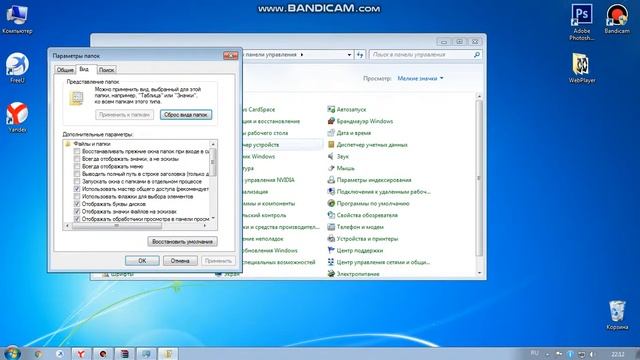Open Телефон и модем icon
Viewport: 640px width, 360px height.
[x=331, y=227]
